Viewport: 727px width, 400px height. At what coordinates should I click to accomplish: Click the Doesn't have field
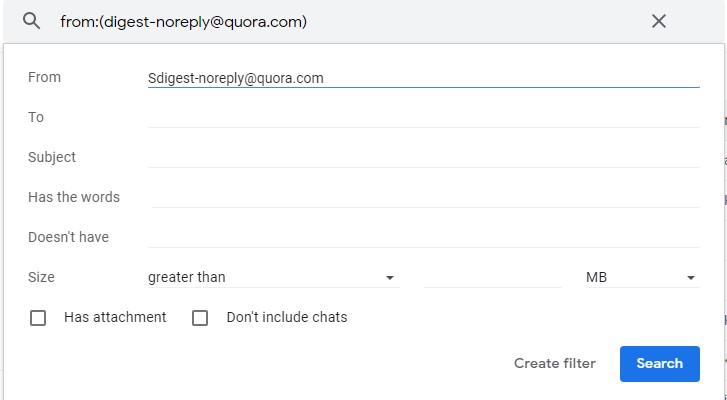[x=423, y=237]
